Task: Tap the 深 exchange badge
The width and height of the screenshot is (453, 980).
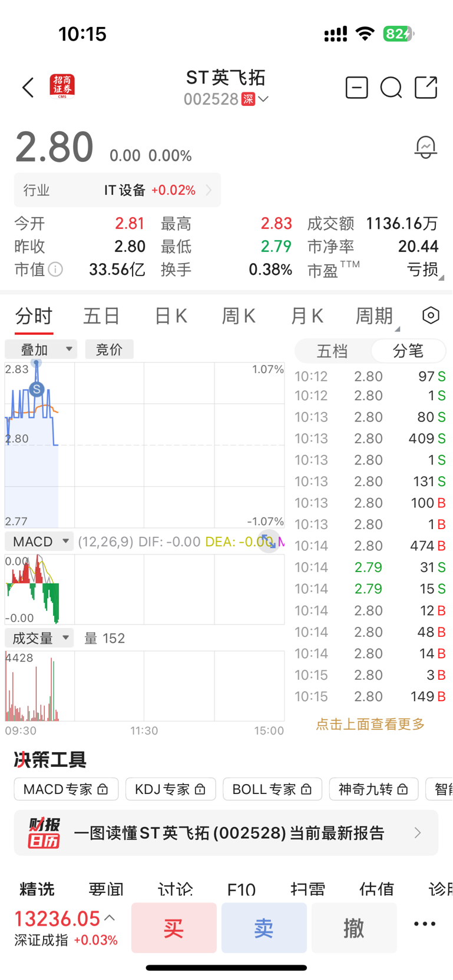Action: [248, 99]
